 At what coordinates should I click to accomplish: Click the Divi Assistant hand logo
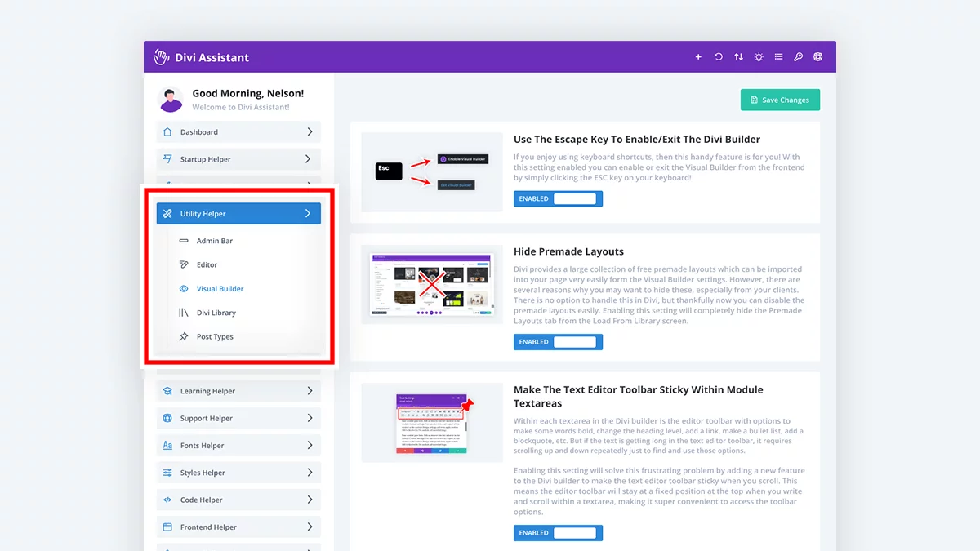pyautogui.click(x=162, y=57)
